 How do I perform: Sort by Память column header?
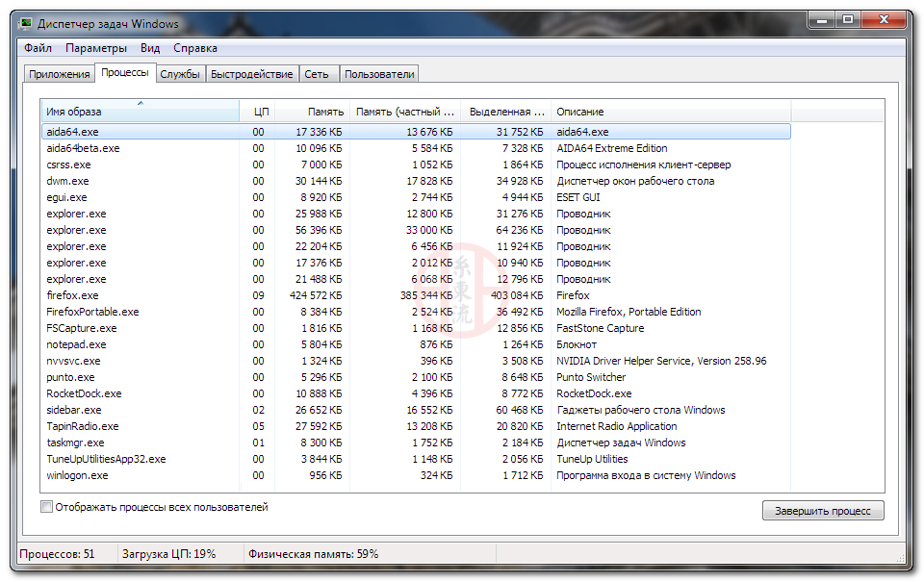point(312,112)
